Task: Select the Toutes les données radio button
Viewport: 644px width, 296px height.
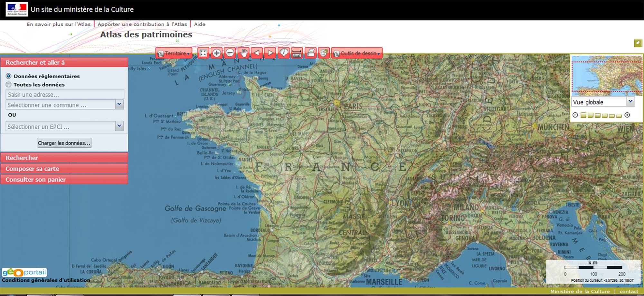Action: pos(9,85)
